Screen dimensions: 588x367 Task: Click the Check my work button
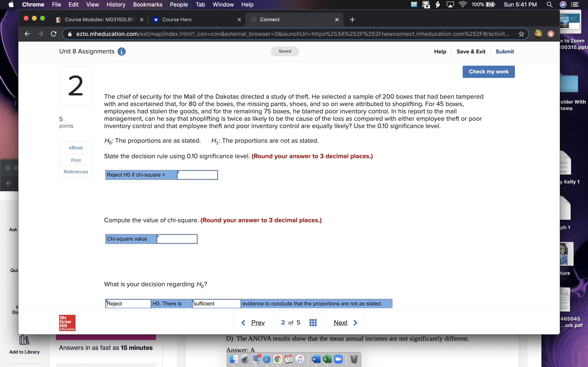pyautogui.click(x=489, y=72)
